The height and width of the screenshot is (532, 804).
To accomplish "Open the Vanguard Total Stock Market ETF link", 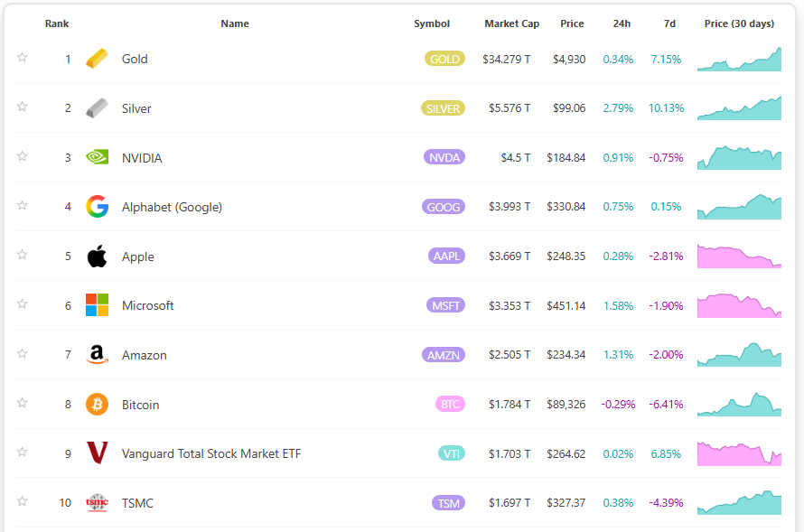I will point(211,453).
